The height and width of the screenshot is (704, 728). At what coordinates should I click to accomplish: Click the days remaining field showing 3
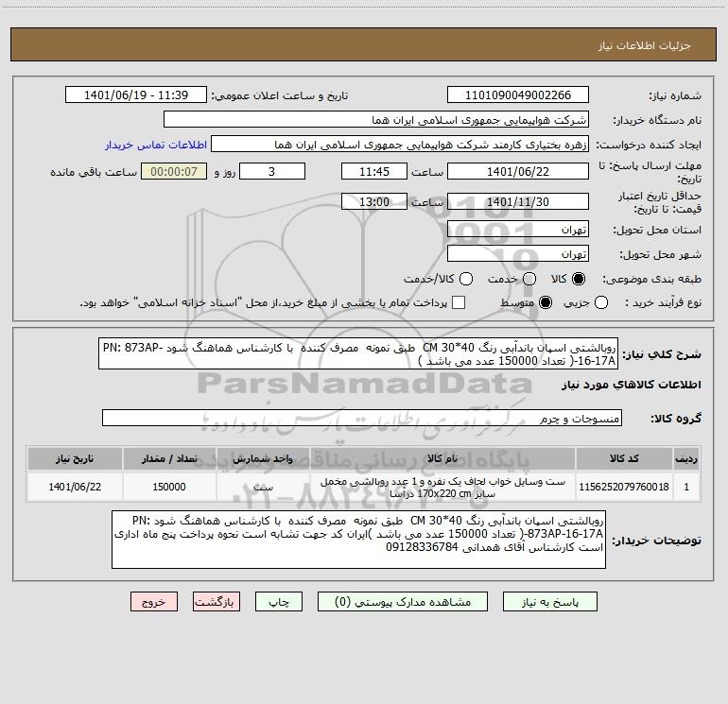[x=272, y=171]
